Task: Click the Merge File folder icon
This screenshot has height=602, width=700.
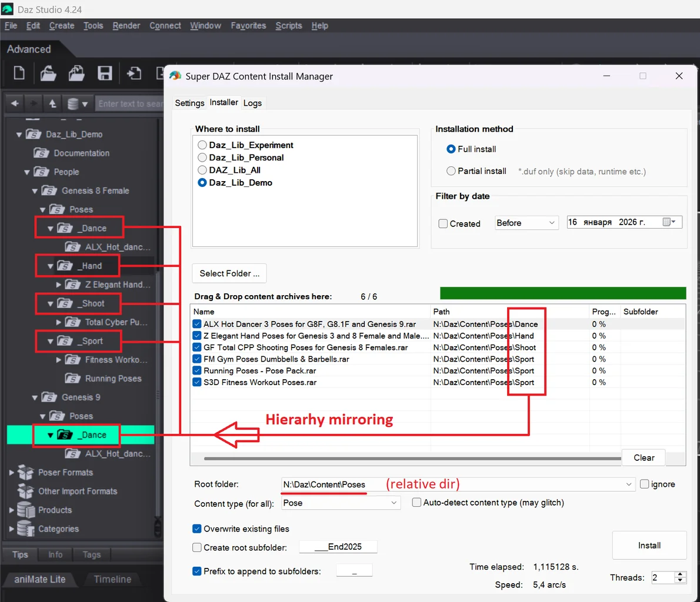Action: 76,73
